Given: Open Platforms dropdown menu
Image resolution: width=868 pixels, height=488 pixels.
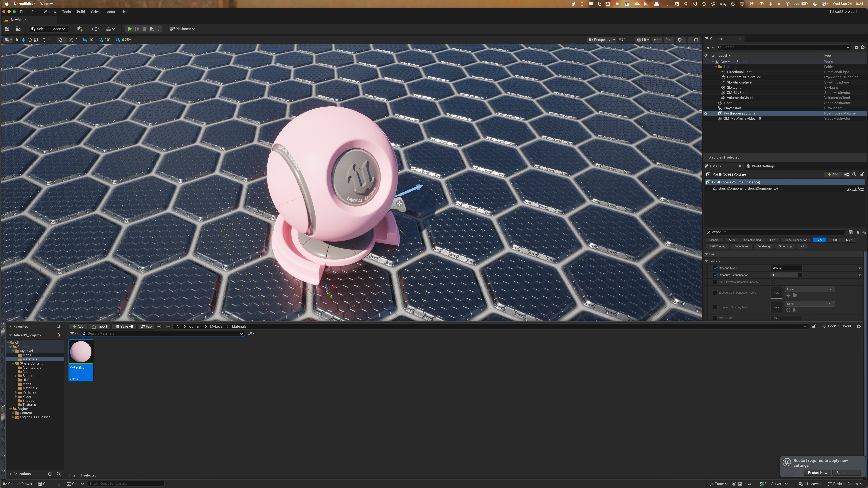Looking at the screenshot, I should pos(182,29).
